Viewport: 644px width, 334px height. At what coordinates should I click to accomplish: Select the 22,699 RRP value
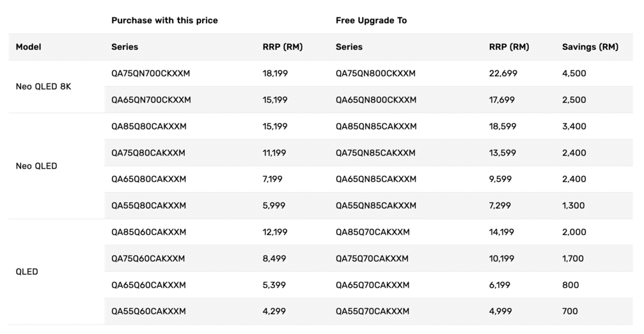click(503, 73)
